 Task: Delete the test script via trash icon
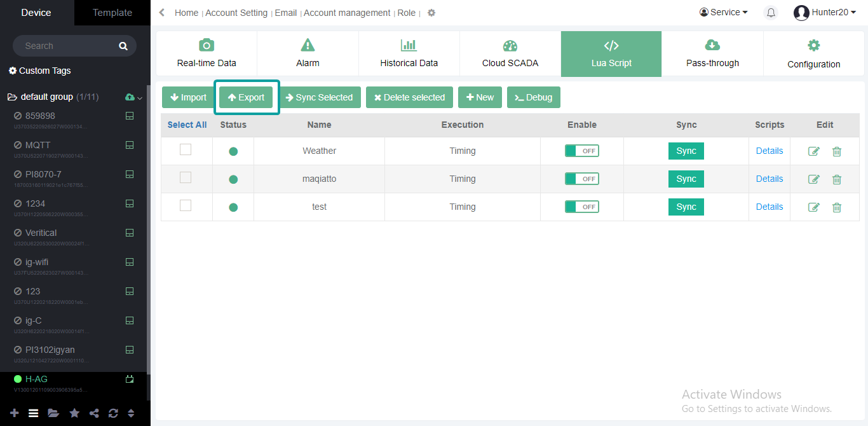(837, 207)
